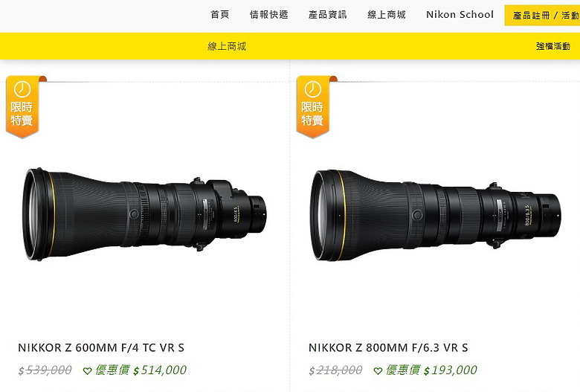Click the struck-through $539,000 original price

[45, 370]
